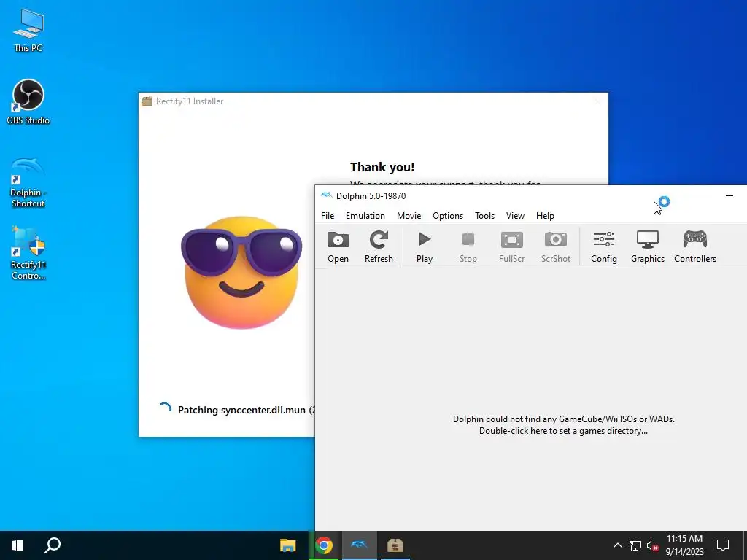Select the Rectify11 Control desktop shortcut
The width and height of the screenshot is (747, 560).
pyautogui.click(x=28, y=253)
